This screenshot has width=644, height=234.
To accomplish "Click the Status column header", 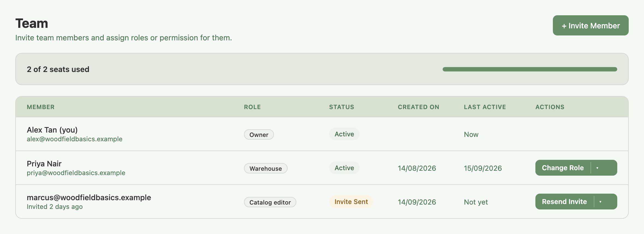I will (342, 107).
